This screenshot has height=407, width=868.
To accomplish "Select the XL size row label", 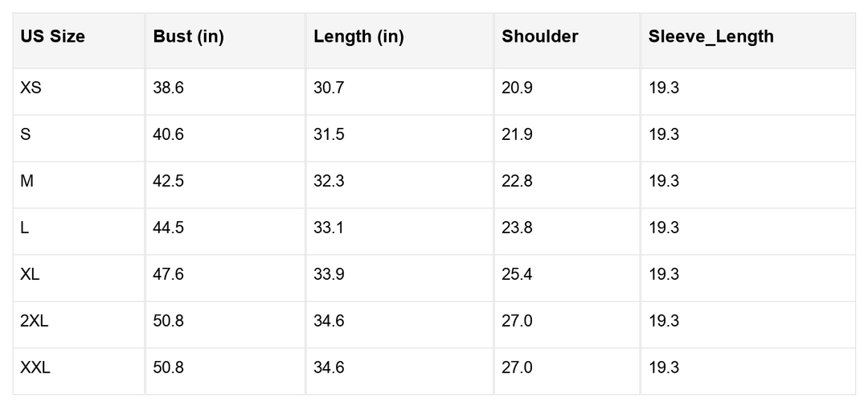I will (30, 274).
